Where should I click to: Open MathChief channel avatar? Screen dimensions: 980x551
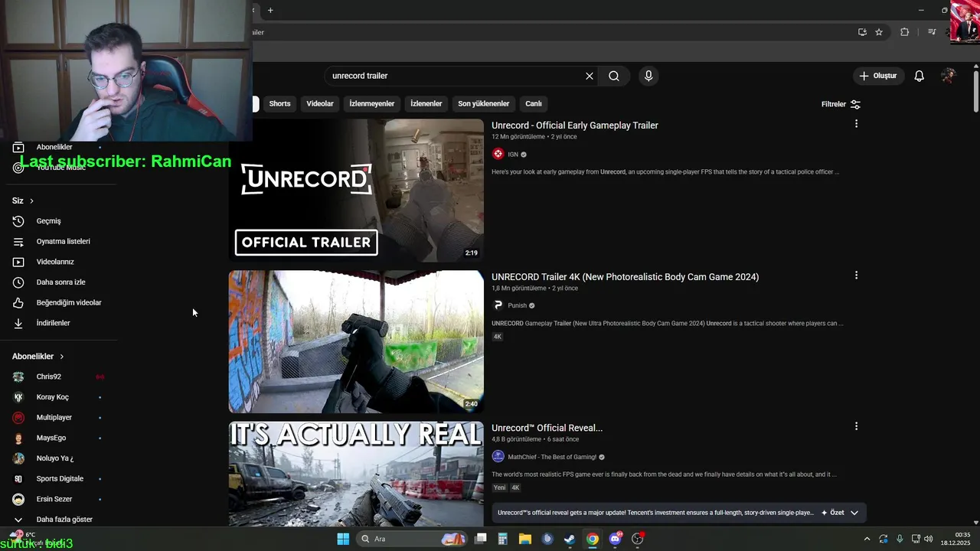pyautogui.click(x=498, y=457)
